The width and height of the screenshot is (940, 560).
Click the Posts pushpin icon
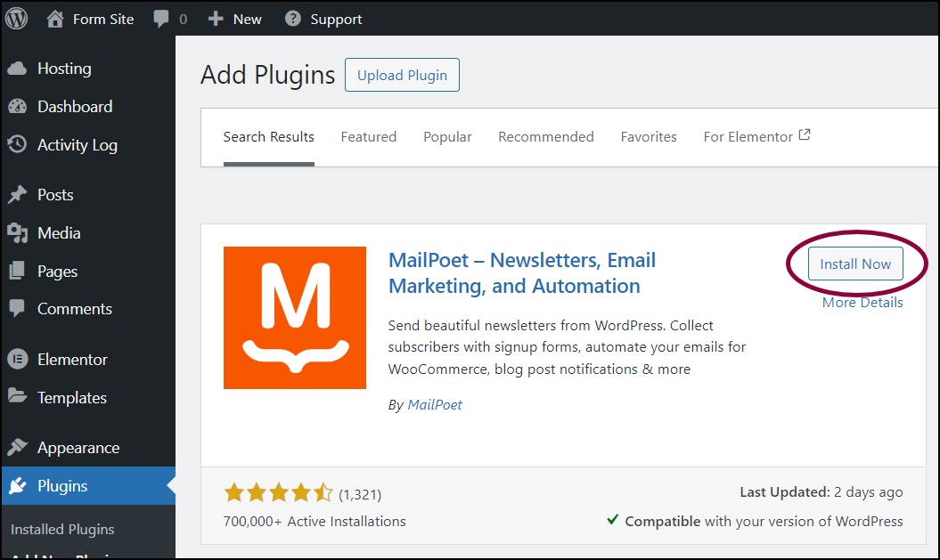pos(18,195)
